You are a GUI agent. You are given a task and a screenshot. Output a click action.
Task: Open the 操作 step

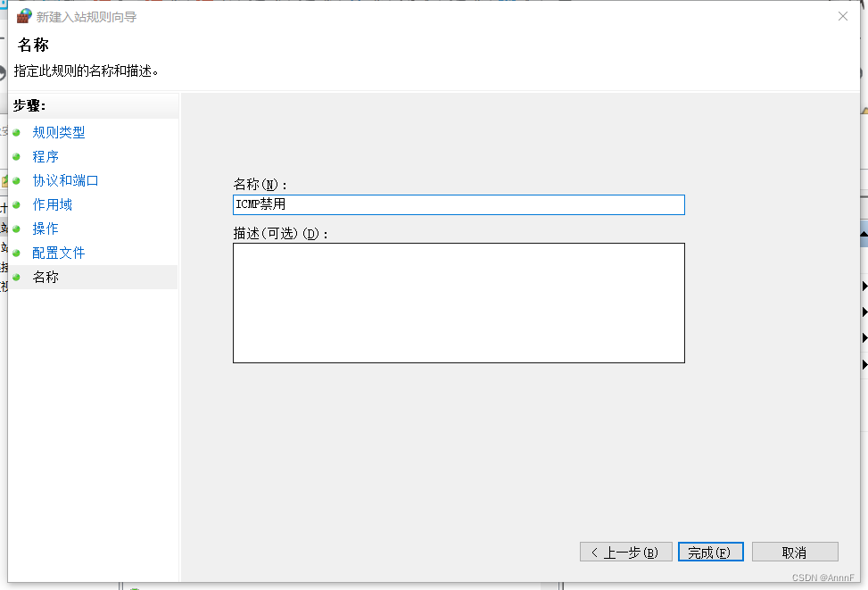(x=45, y=229)
